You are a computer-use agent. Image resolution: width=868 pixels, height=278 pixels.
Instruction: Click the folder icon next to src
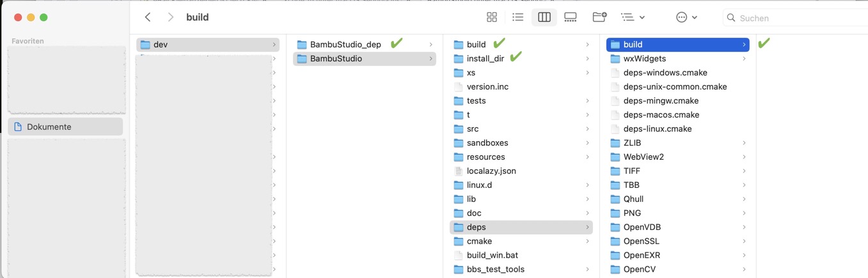pyautogui.click(x=458, y=129)
